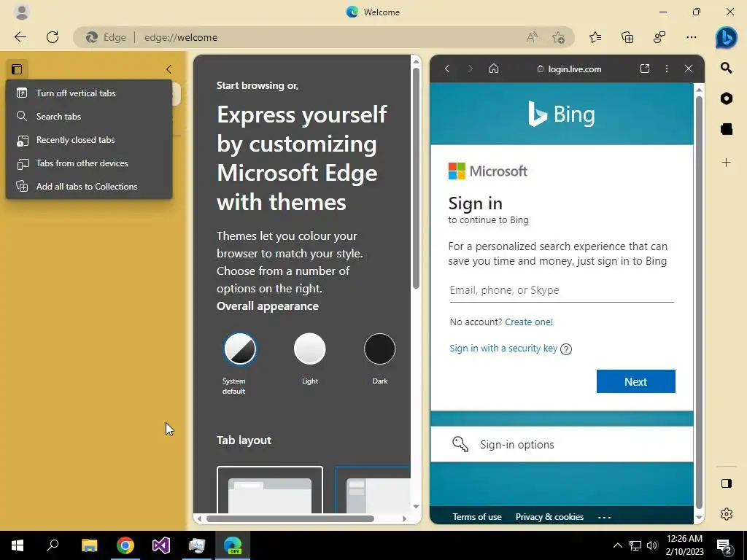Open the Windows Start menu
Image resolution: width=747 pixels, height=560 pixels.
[18, 545]
